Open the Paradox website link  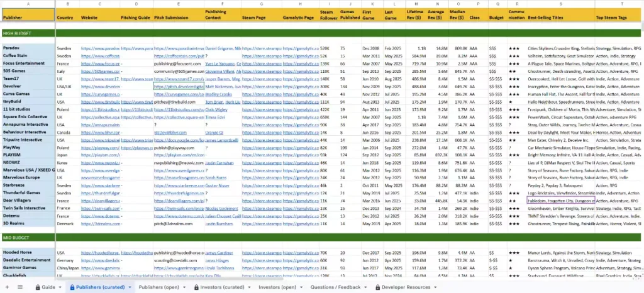[100, 48]
